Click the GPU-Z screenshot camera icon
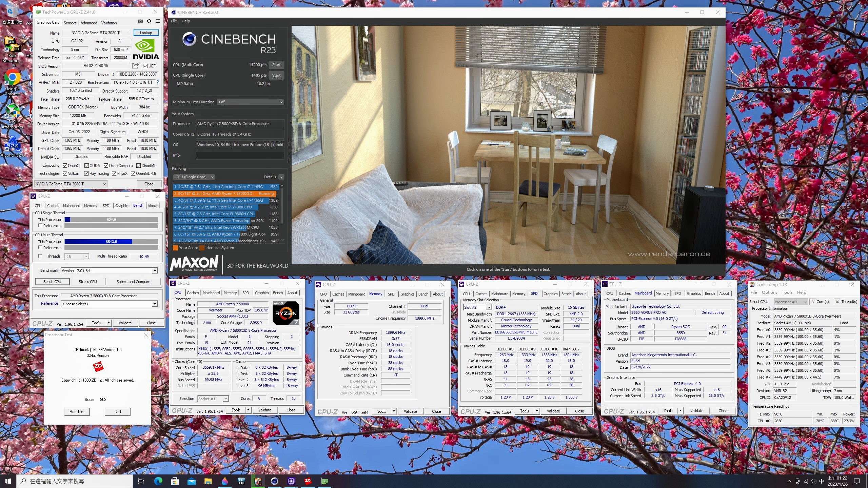The height and width of the screenshot is (488, 868). coord(140,21)
